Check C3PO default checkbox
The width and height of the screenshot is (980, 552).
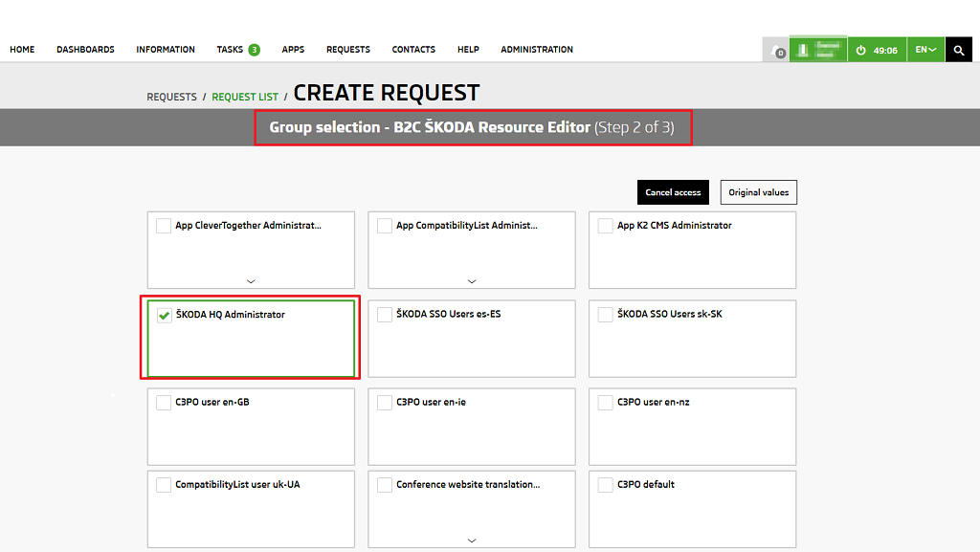[x=605, y=485]
